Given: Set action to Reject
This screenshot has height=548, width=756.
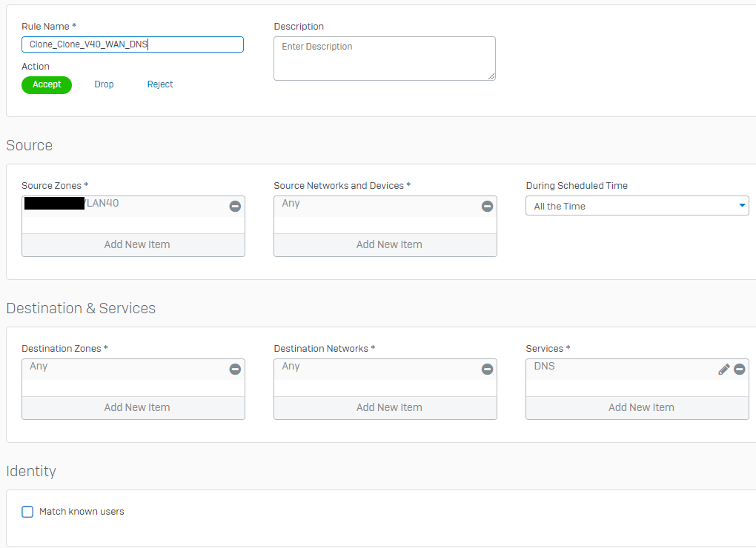Looking at the screenshot, I should point(160,84).
